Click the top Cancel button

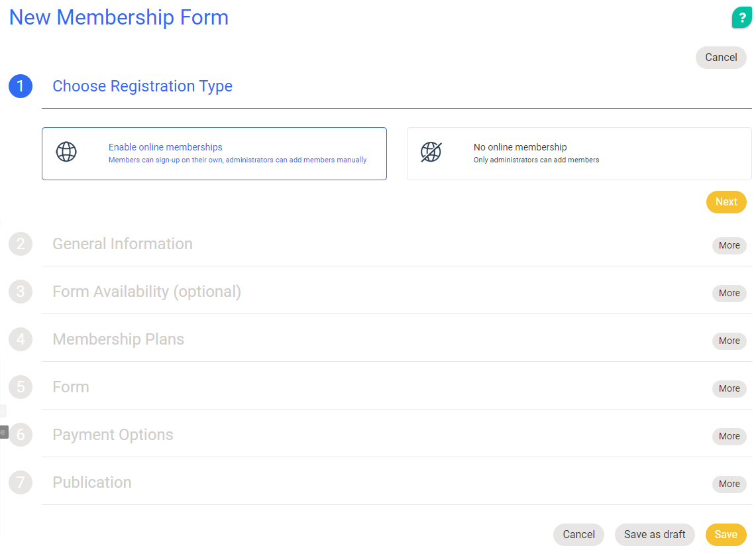[x=721, y=58]
